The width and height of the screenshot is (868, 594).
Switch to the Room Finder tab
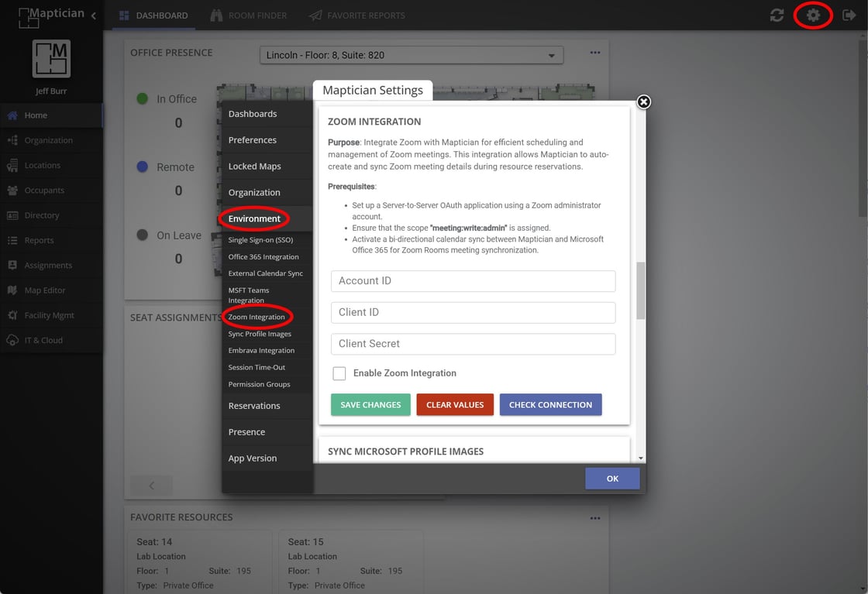[x=248, y=15]
